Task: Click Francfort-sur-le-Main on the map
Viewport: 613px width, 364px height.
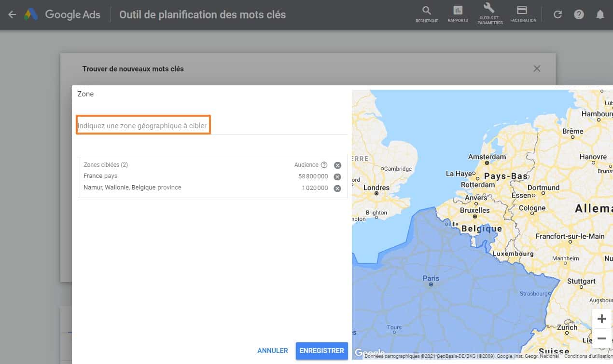Action: click(570, 237)
